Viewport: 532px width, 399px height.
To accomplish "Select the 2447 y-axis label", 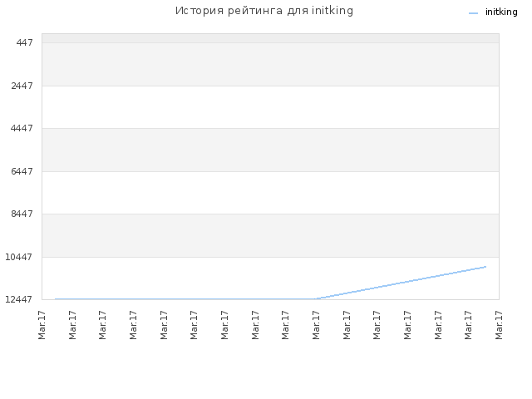I will (x=22, y=86).
